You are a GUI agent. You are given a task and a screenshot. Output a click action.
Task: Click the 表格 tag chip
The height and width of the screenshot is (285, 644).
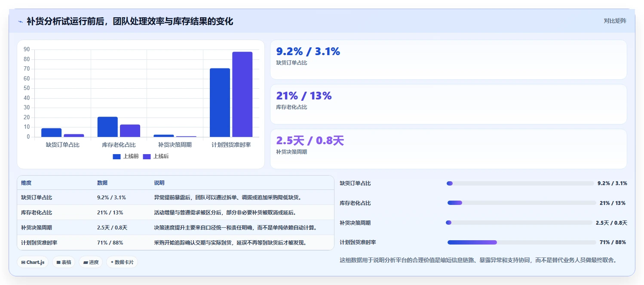64,262
